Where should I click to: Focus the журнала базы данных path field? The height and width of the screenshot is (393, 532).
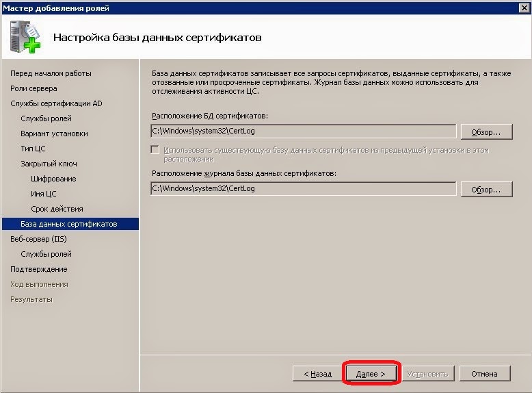point(304,188)
